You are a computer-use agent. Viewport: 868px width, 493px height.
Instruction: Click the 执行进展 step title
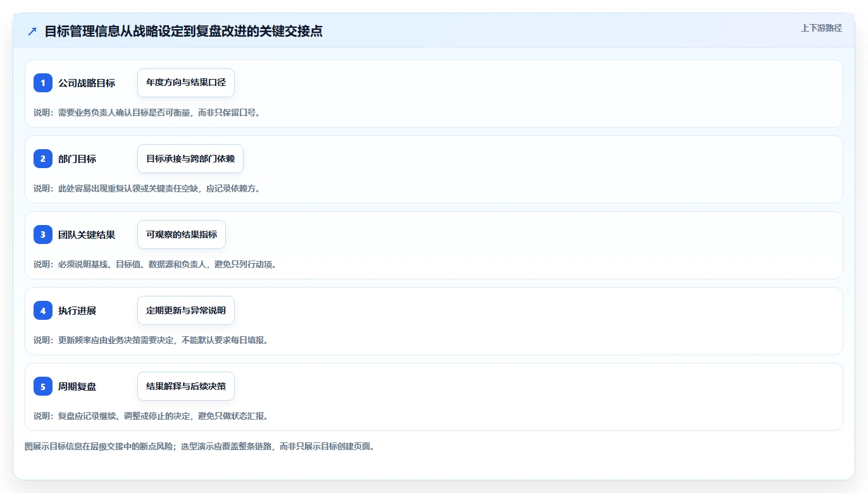coord(77,310)
